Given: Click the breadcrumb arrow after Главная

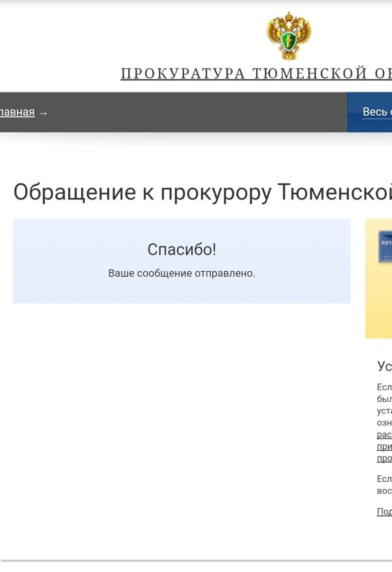Looking at the screenshot, I should coord(43,113).
